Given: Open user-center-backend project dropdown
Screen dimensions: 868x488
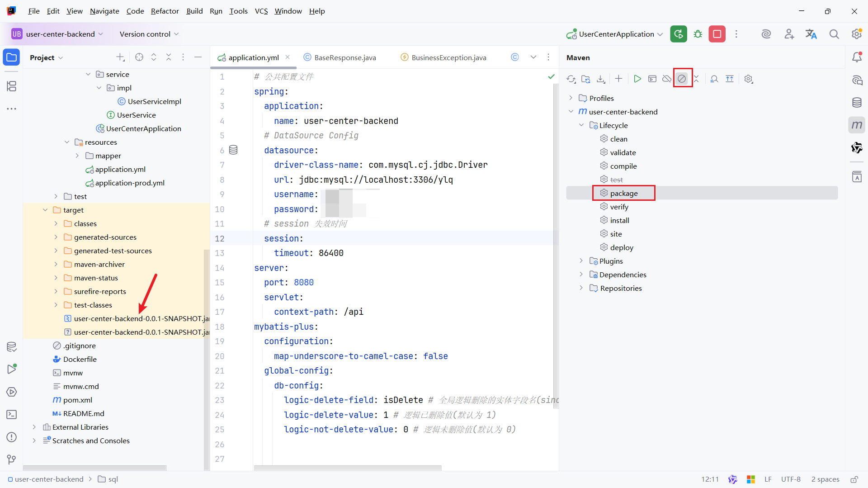Looking at the screenshot, I should tap(58, 34).
